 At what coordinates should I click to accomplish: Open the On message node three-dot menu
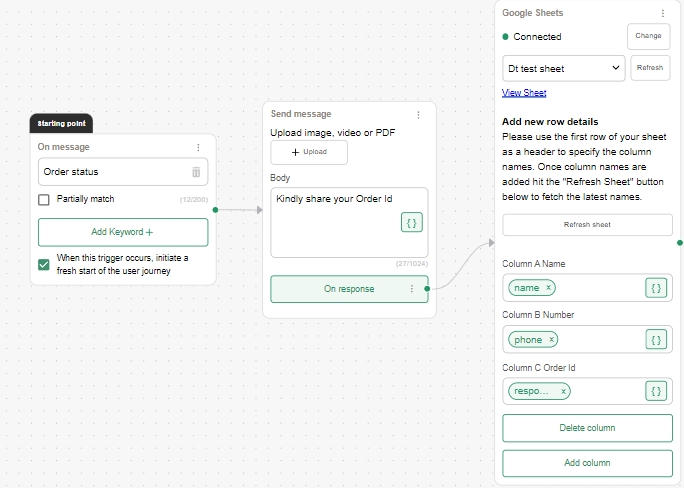[198, 147]
